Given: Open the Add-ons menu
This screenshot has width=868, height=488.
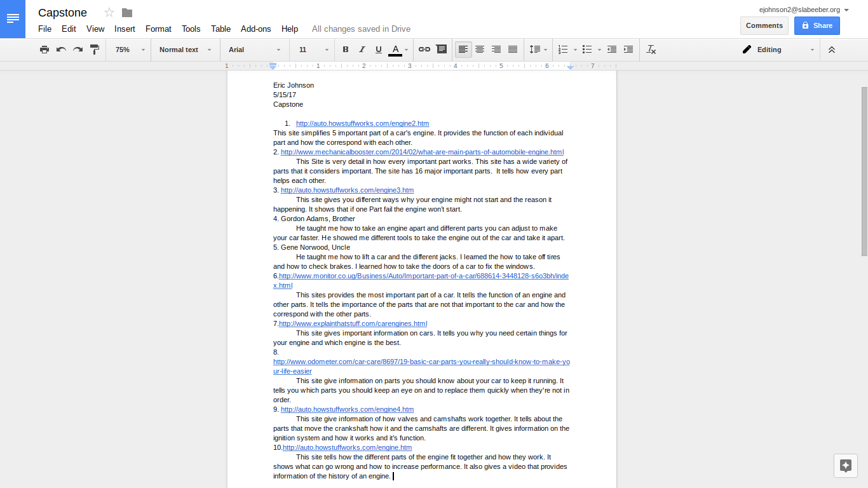Looking at the screenshot, I should coord(255,29).
